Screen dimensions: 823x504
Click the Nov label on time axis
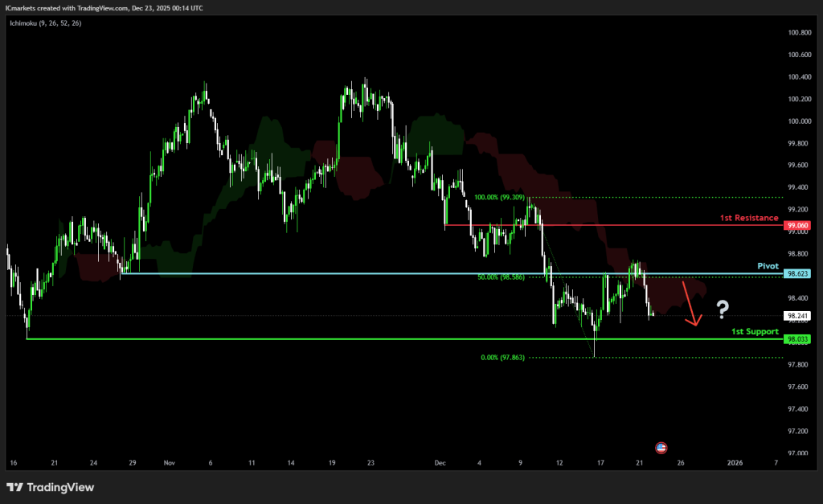168,463
